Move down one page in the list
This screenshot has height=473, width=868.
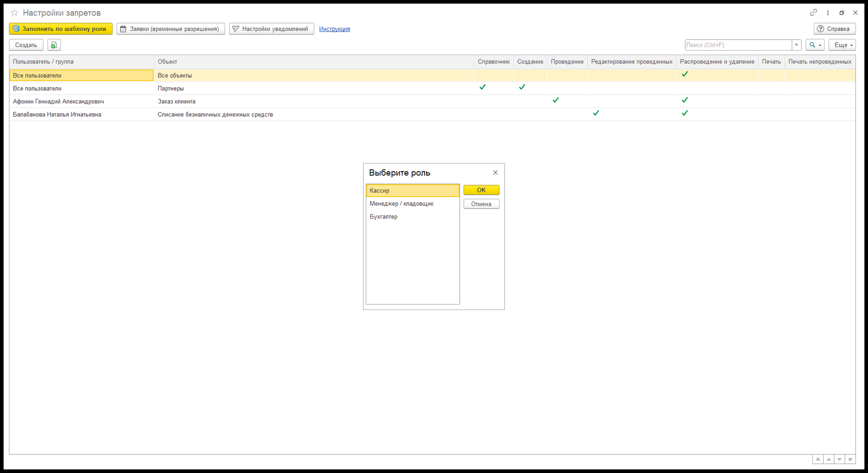click(x=839, y=459)
